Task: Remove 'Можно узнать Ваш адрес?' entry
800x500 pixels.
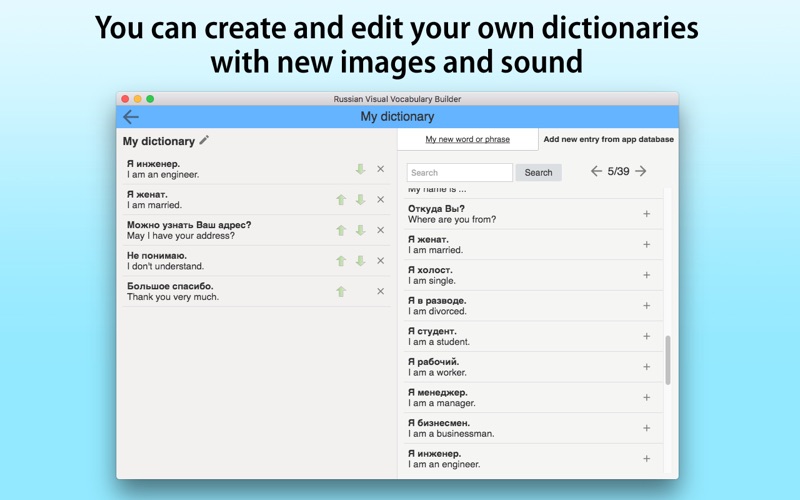Action: point(381,230)
